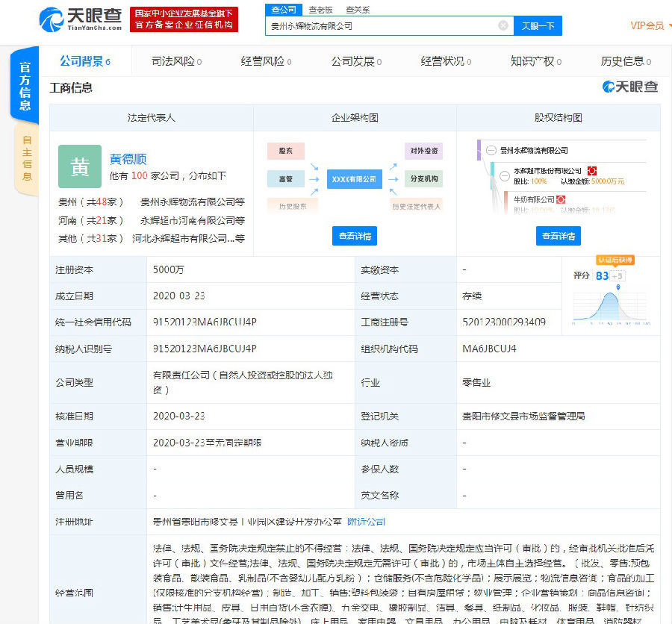
Task: Click the 牛奶有限公司 shareholder name
Action: 534,199
